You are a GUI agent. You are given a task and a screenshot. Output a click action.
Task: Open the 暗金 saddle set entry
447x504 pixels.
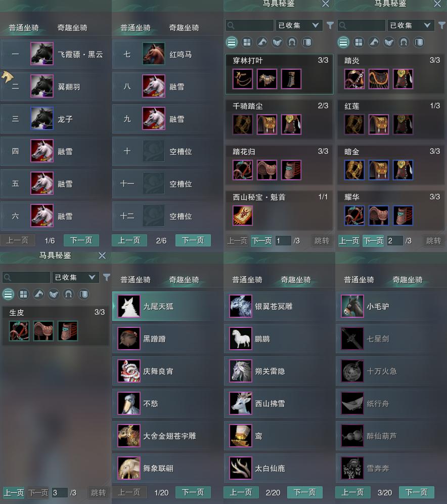(x=391, y=165)
